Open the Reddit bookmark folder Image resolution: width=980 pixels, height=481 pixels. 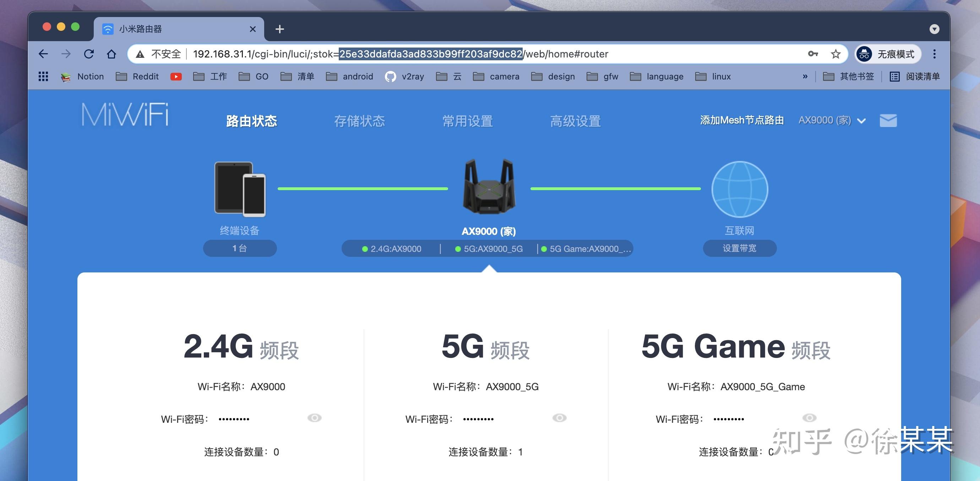click(x=137, y=76)
